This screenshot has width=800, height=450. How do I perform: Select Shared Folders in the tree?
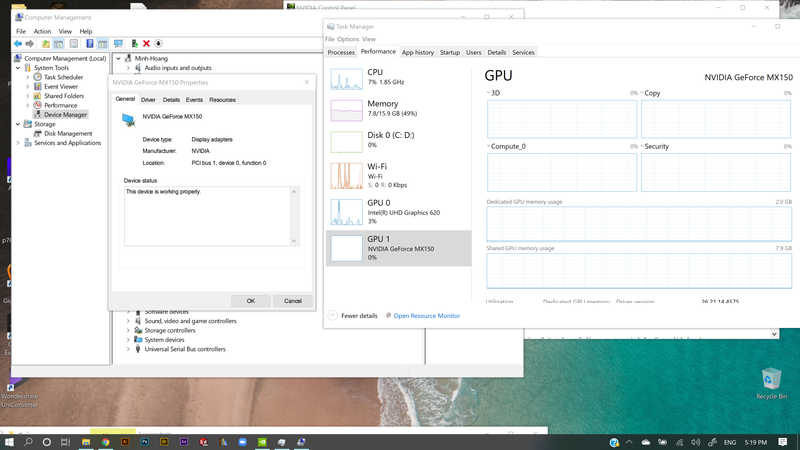64,96
